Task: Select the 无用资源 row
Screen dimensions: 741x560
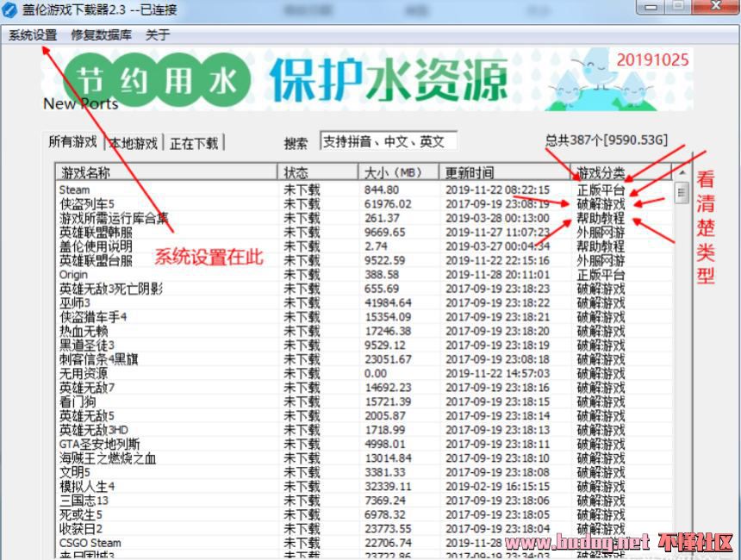Action: (364, 374)
